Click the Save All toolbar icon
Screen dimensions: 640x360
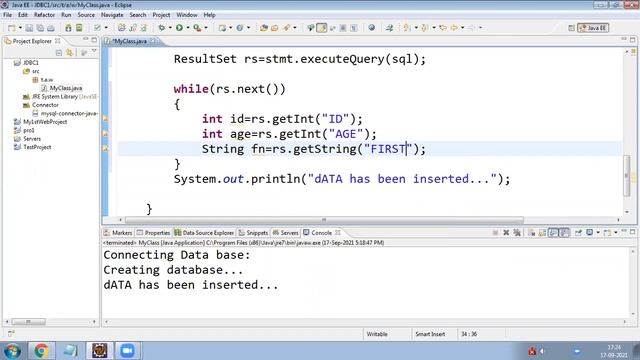40,28
